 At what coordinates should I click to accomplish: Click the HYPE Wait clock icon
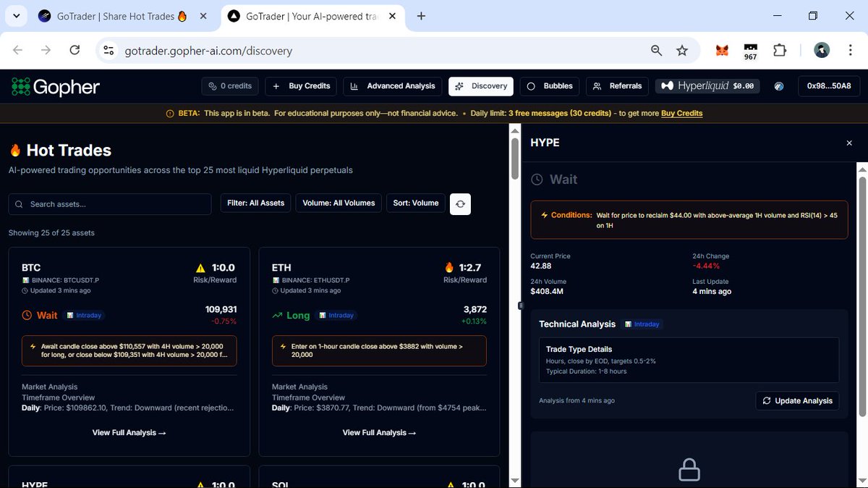[537, 180]
